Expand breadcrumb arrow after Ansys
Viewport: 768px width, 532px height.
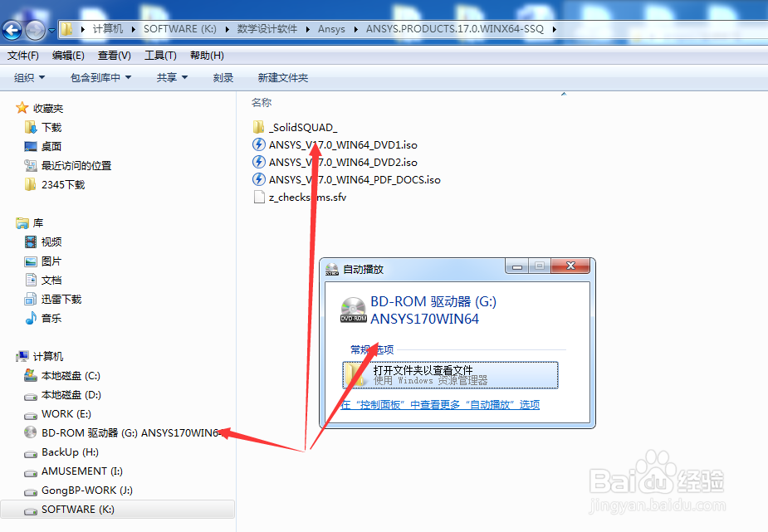(x=355, y=29)
